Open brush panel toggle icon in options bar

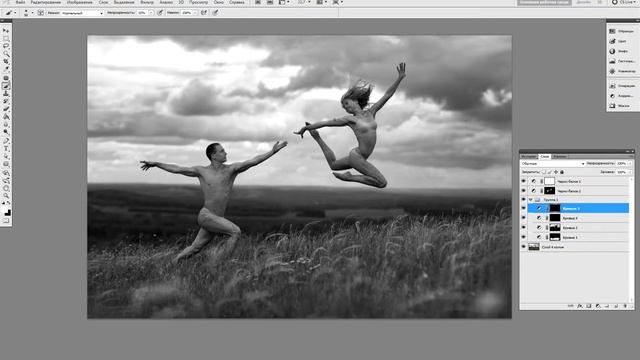point(40,13)
